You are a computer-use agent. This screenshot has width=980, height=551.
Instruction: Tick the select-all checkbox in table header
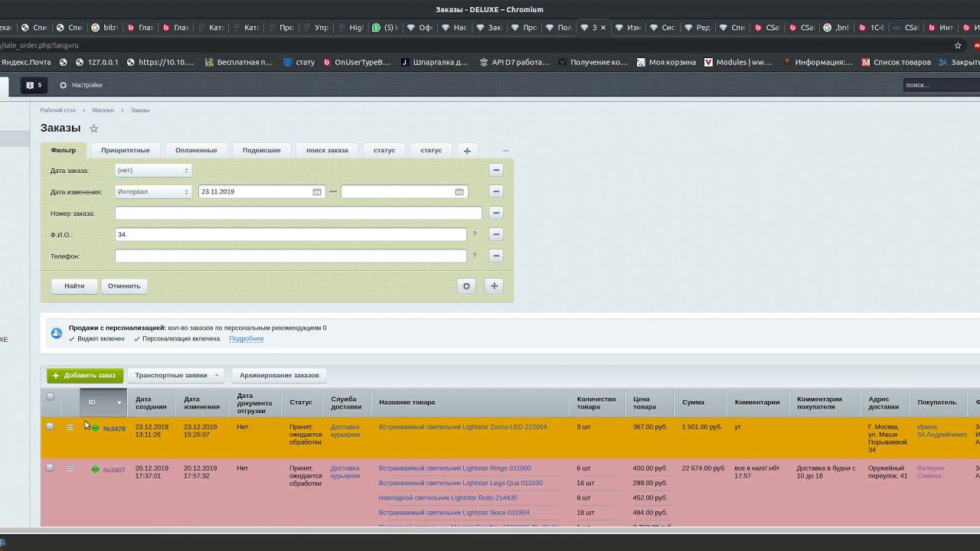pos(51,397)
